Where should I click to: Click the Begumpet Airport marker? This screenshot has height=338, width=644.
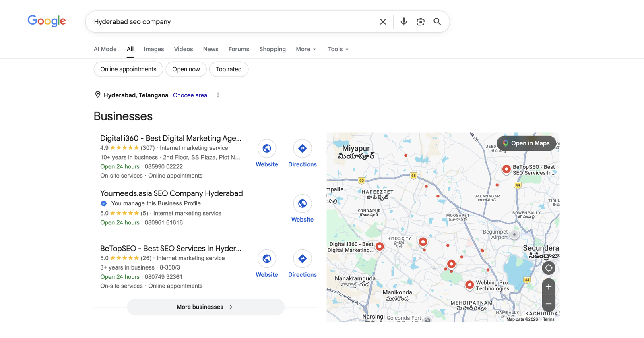(514, 234)
